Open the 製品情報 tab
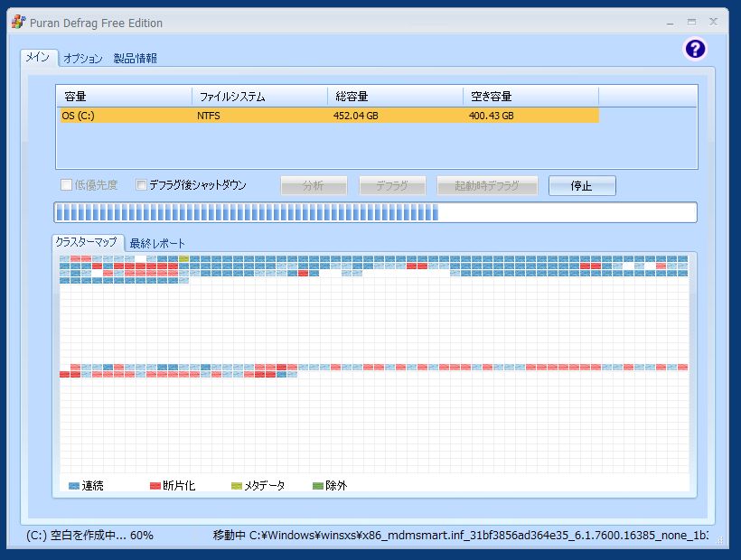The height and width of the screenshot is (560, 741). click(136, 58)
